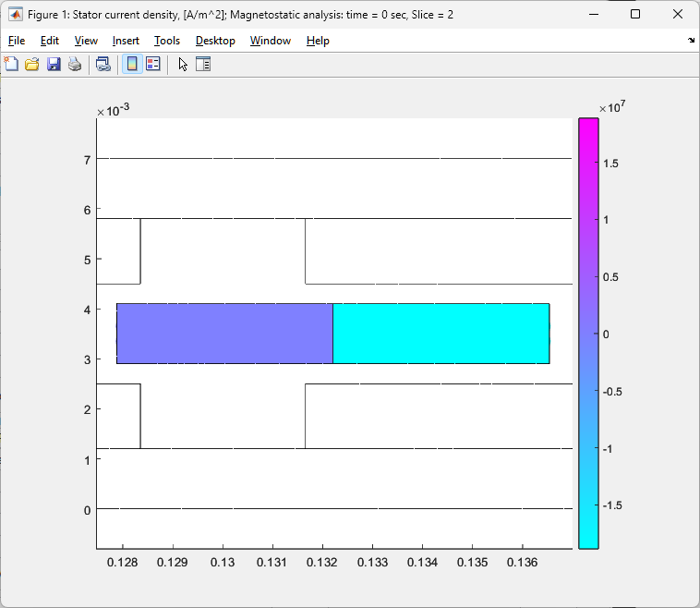Viewport: 700px width, 608px height.
Task: Click the ×10^-3 y-axis exponent label
Action: coord(113,110)
